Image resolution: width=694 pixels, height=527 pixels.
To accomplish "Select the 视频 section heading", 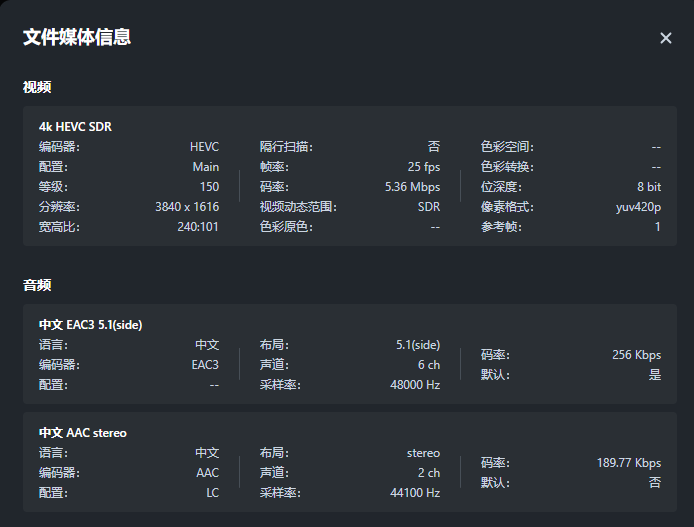I will pyautogui.click(x=37, y=87).
